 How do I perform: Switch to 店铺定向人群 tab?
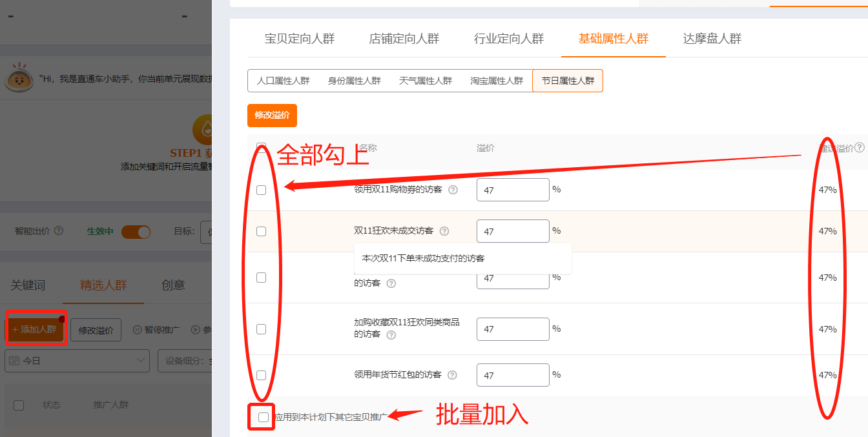[x=404, y=39]
